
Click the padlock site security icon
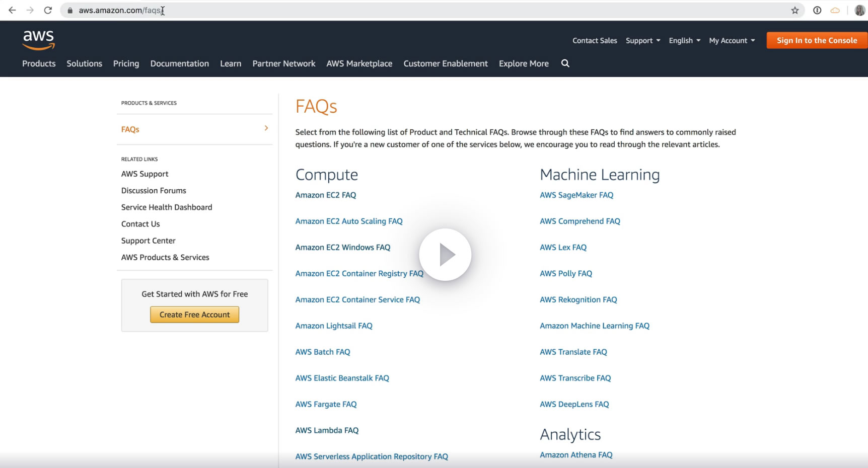70,10
